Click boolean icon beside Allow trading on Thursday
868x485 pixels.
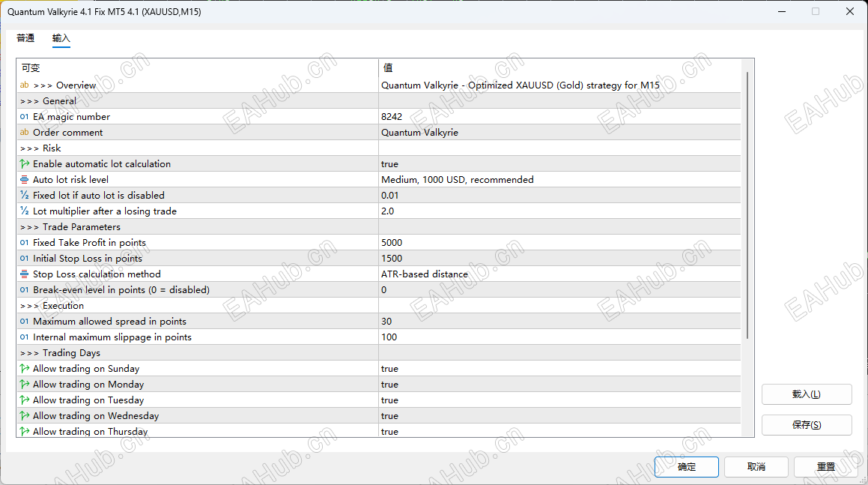[x=25, y=431]
